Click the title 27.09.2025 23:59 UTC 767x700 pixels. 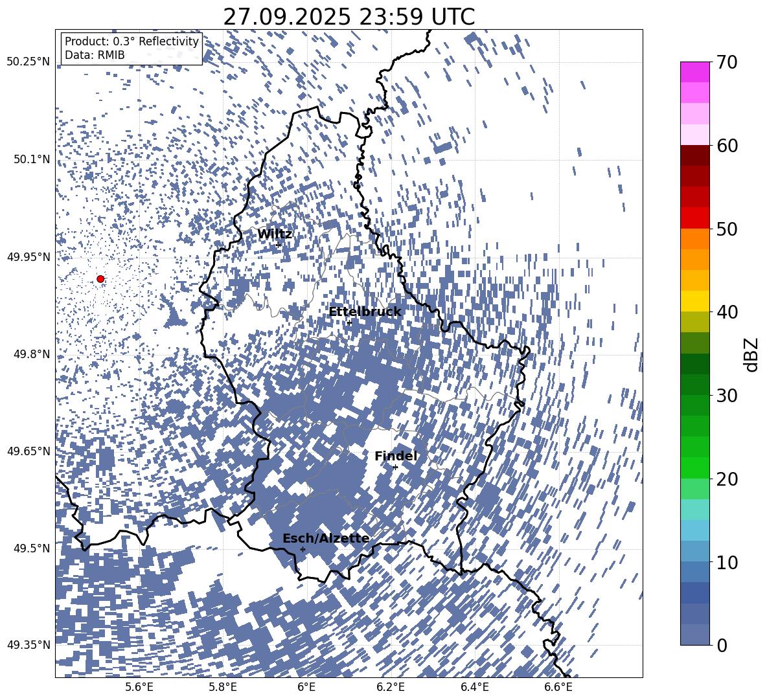pos(349,17)
